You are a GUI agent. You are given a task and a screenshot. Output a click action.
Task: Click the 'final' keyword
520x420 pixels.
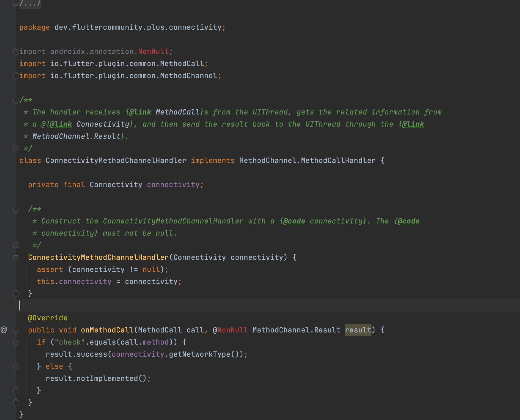74,185
